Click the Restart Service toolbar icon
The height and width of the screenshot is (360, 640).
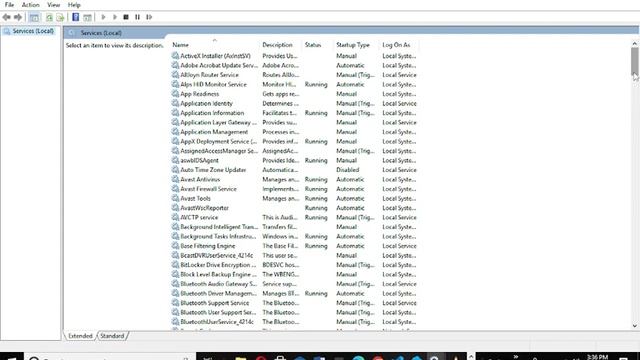pos(149,17)
